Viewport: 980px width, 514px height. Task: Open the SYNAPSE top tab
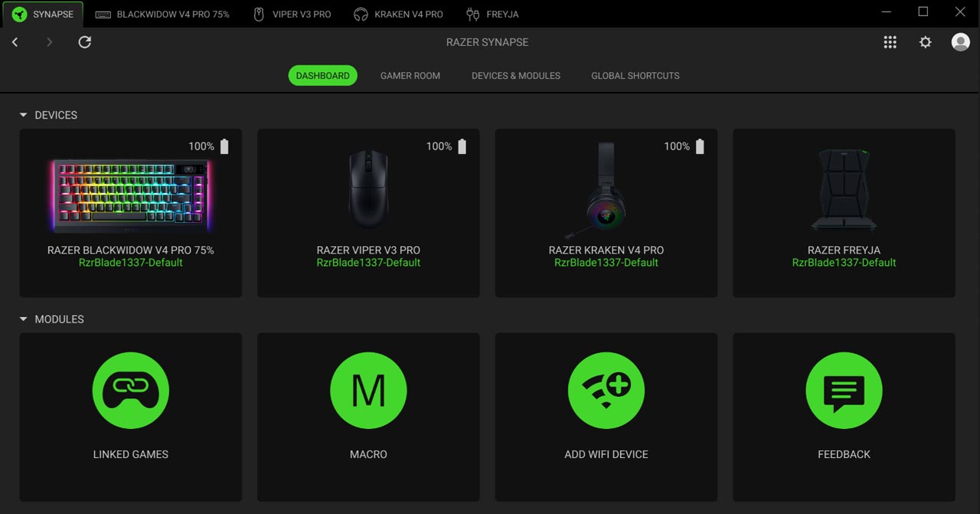click(x=43, y=14)
